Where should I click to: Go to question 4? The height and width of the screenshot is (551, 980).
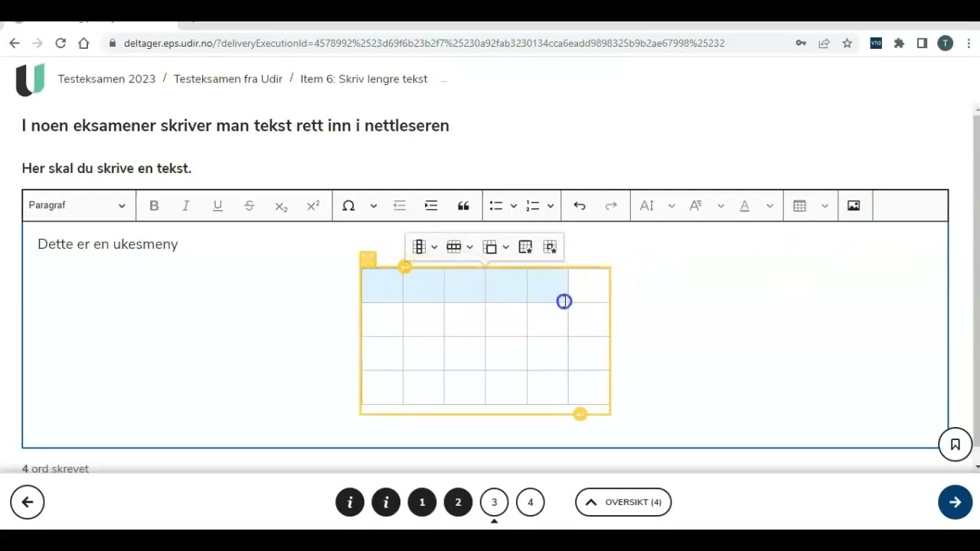531,502
